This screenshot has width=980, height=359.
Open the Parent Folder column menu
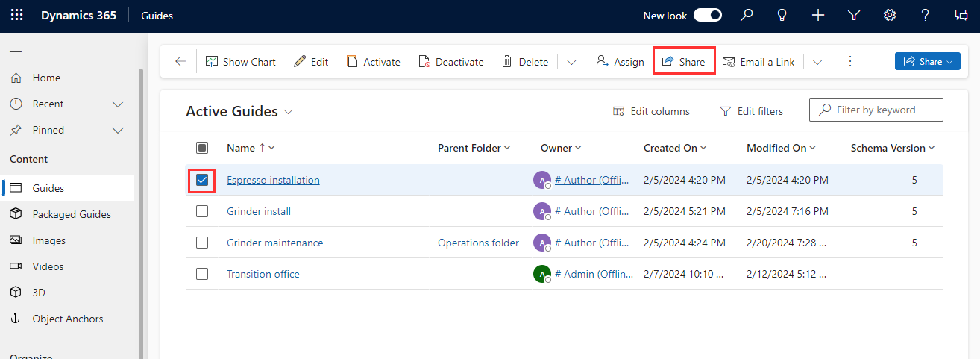(x=474, y=148)
